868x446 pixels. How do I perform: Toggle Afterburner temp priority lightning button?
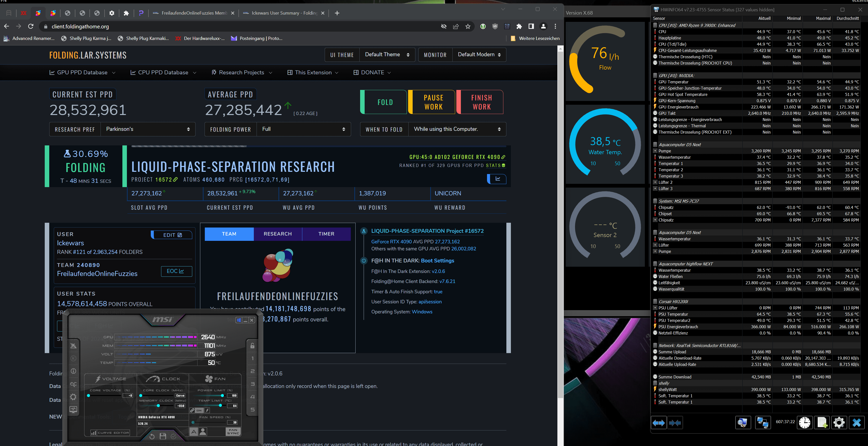pos(207,410)
